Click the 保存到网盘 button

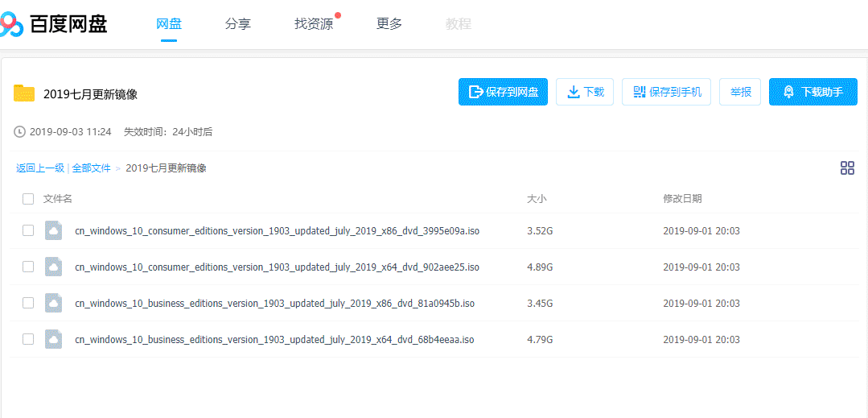[x=504, y=92]
